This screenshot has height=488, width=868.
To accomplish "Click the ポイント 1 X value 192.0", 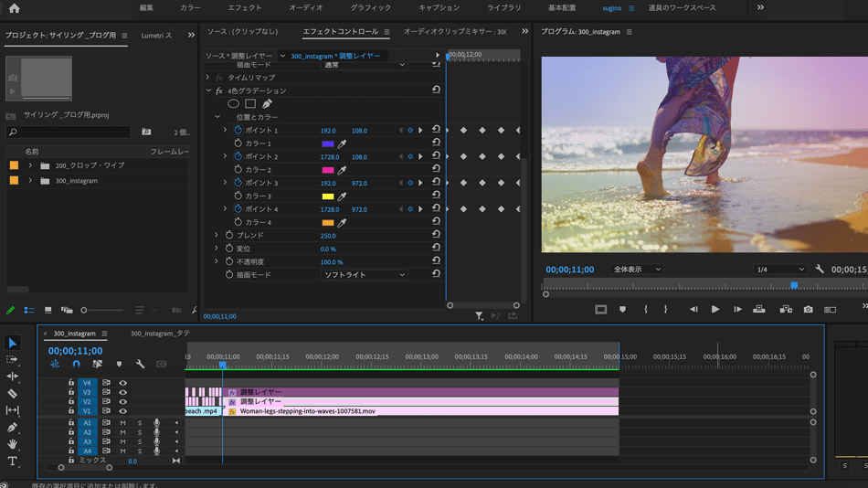I will point(328,131).
